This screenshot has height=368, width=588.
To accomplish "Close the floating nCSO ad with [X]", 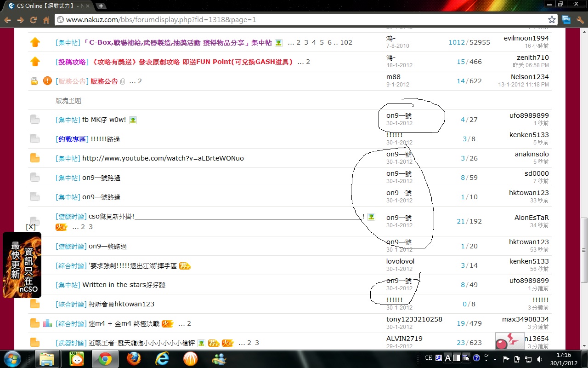I will (31, 227).
